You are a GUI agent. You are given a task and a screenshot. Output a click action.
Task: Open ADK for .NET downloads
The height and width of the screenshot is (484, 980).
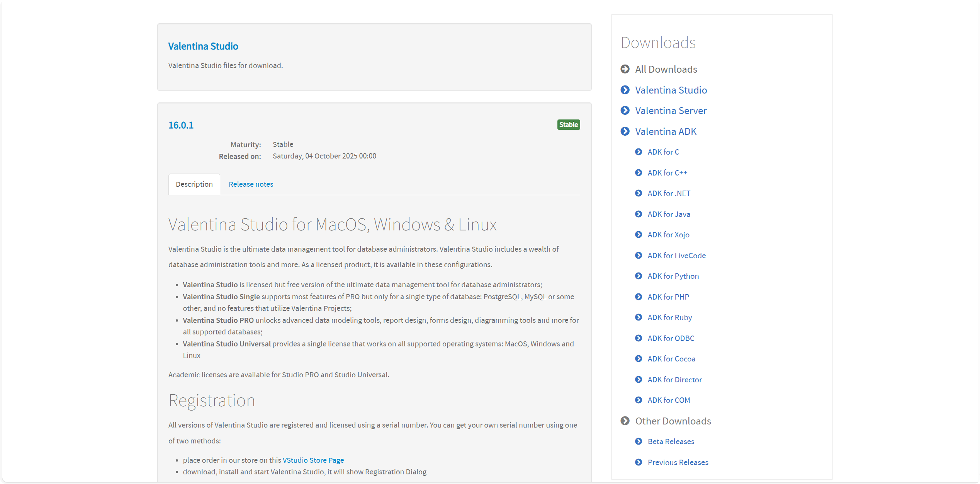click(669, 193)
